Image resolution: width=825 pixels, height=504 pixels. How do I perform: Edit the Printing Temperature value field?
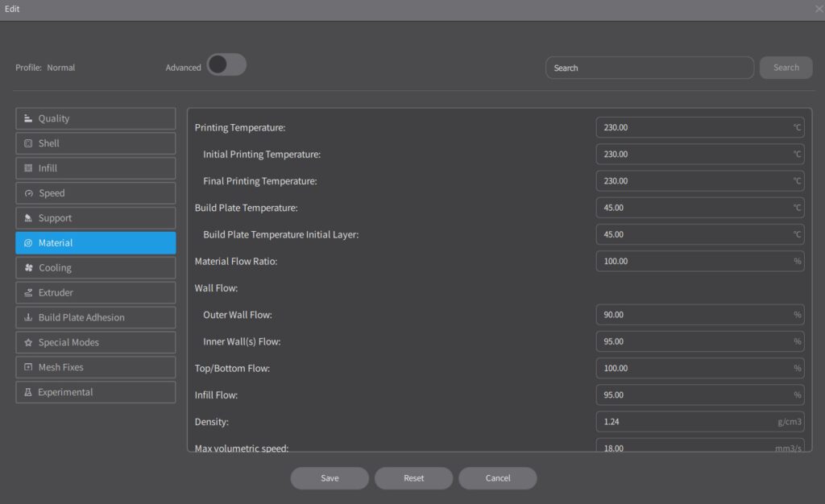click(693, 127)
